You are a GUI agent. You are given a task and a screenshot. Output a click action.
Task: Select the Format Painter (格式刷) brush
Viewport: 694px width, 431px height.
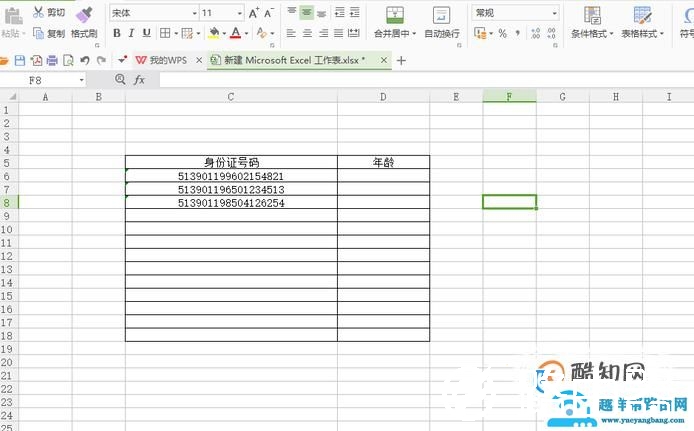tap(84, 15)
